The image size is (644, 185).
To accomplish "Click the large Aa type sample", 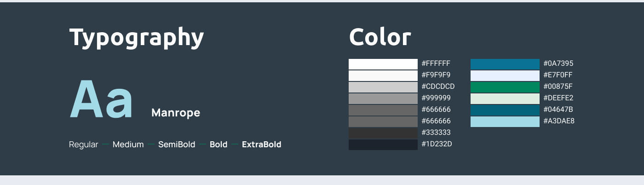I will click(101, 100).
